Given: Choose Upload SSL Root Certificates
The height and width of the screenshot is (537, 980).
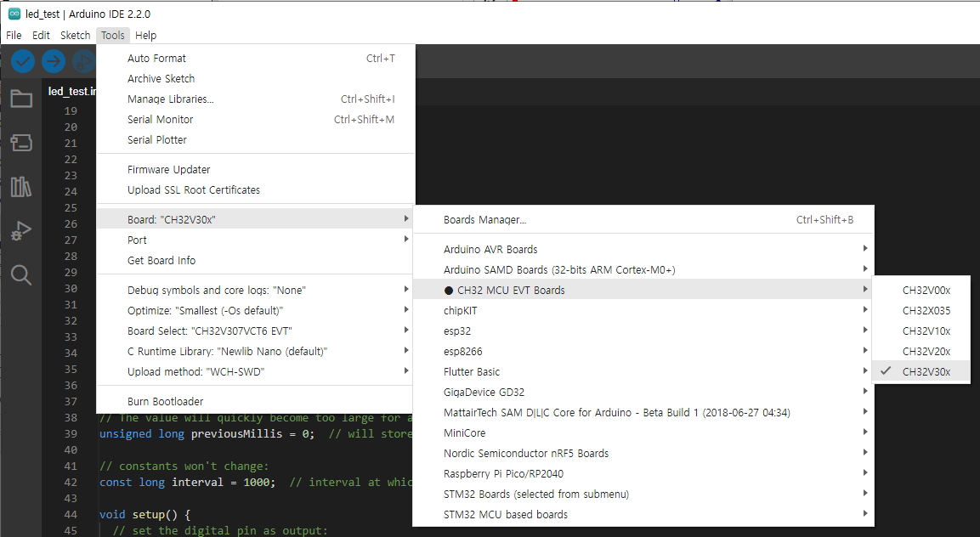Looking at the screenshot, I should 256,190.
